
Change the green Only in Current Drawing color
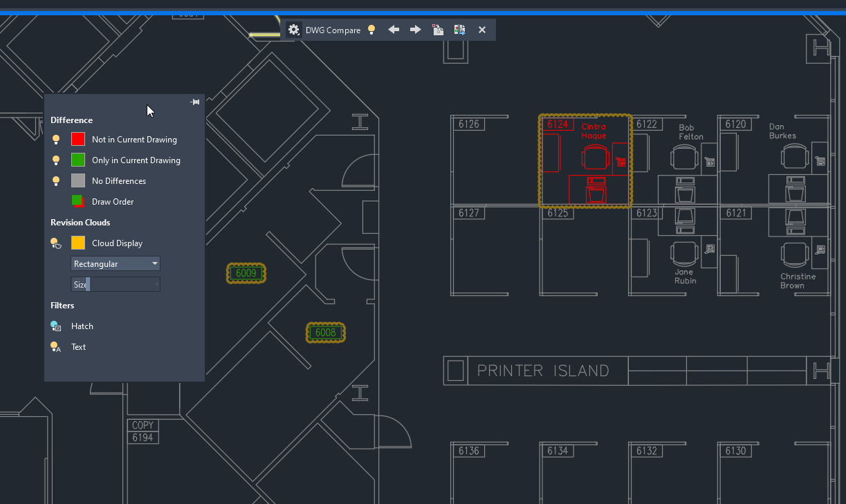(78, 160)
